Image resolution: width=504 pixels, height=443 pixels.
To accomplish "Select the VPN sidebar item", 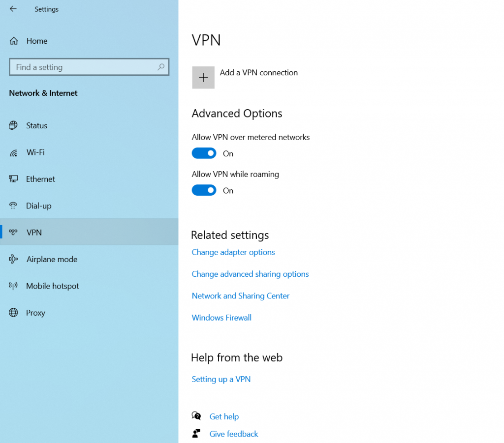I will (34, 232).
